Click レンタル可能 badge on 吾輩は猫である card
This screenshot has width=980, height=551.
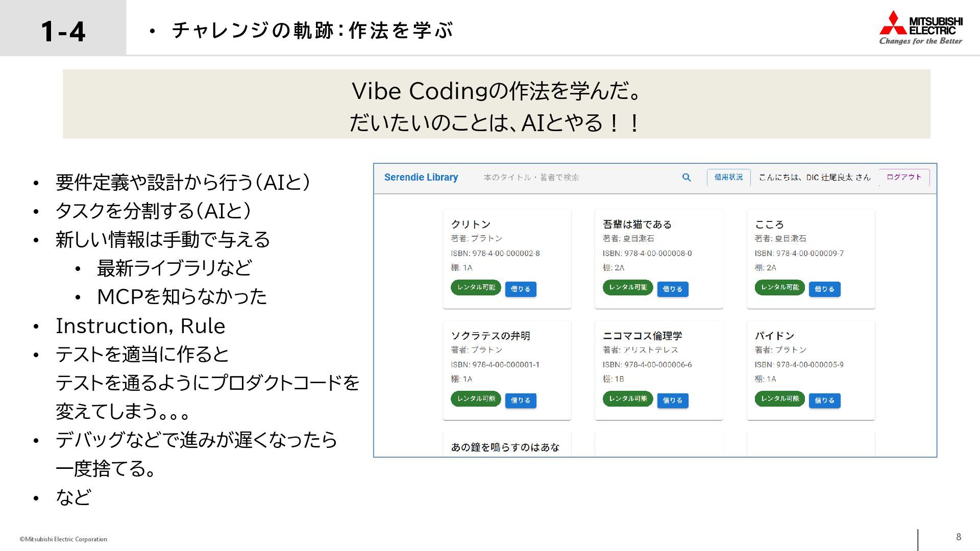click(628, 287)
